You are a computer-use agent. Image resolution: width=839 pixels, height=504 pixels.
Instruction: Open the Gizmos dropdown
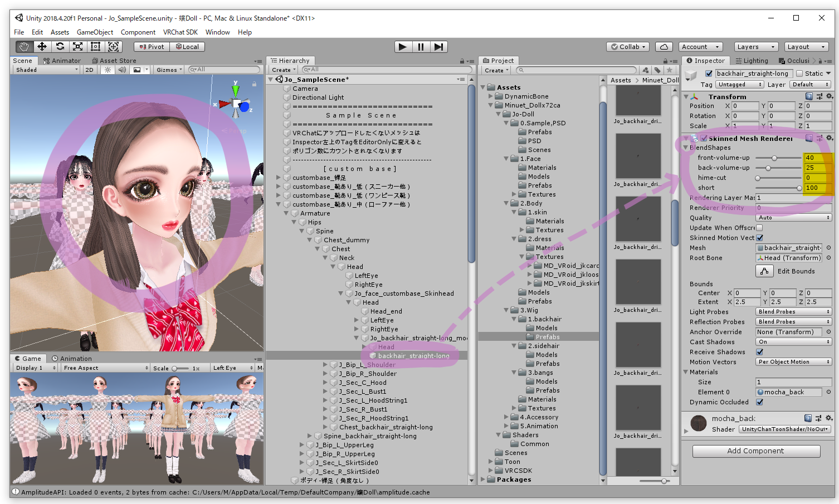(169, 70)
